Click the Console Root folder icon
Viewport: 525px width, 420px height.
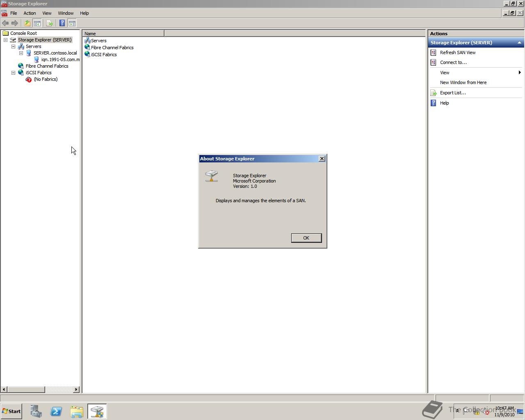[x=5, y=33]
